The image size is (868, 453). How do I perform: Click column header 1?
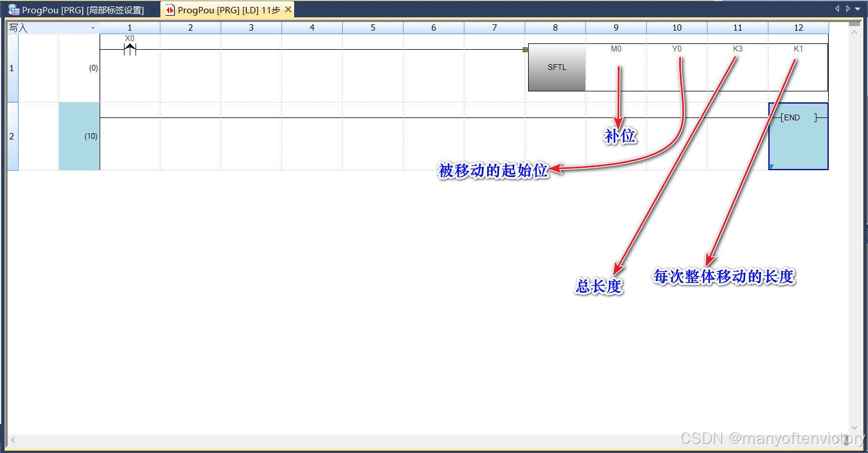coord(130,28)
